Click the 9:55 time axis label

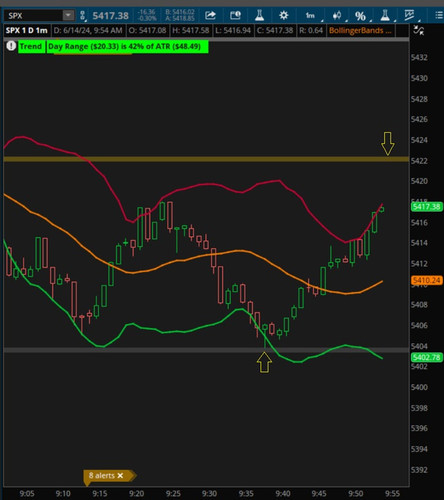pos(392,493)
